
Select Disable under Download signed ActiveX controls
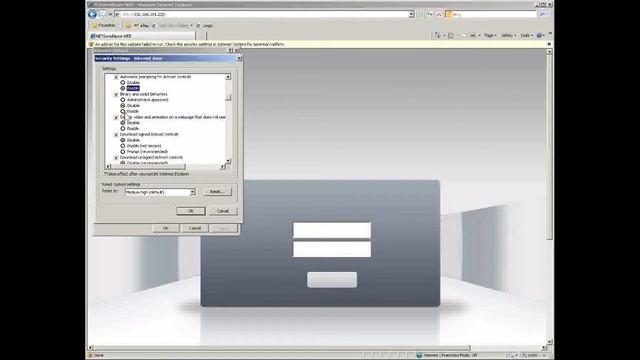tap(122, 140)
